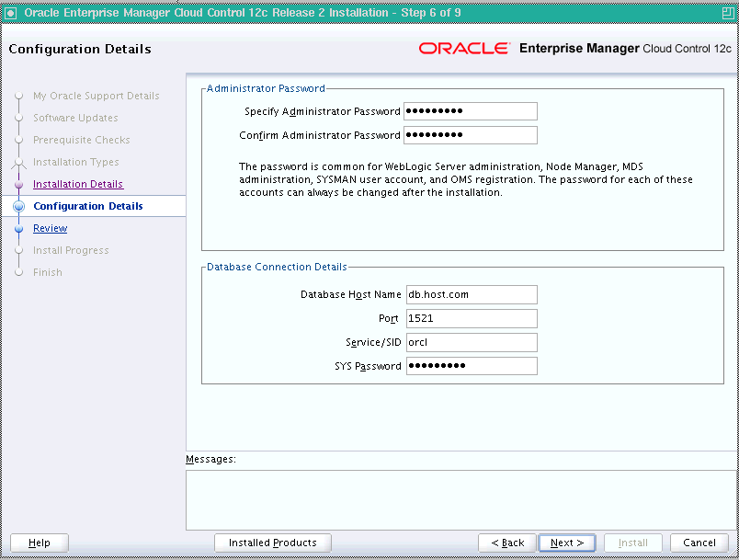739x560 pixels.
Task: Click the password explanation paragraph
Action: click(x=466, y=179)
